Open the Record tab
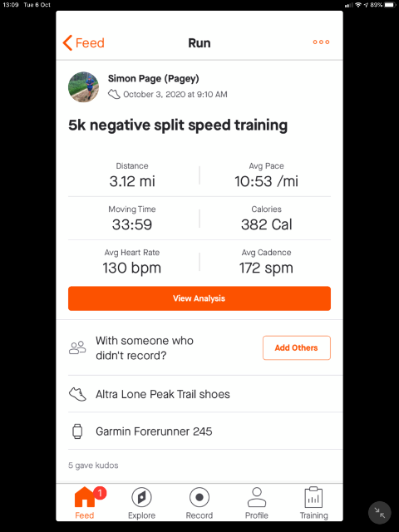The width and height of the screenshot is (399, 532). (199, 503)
